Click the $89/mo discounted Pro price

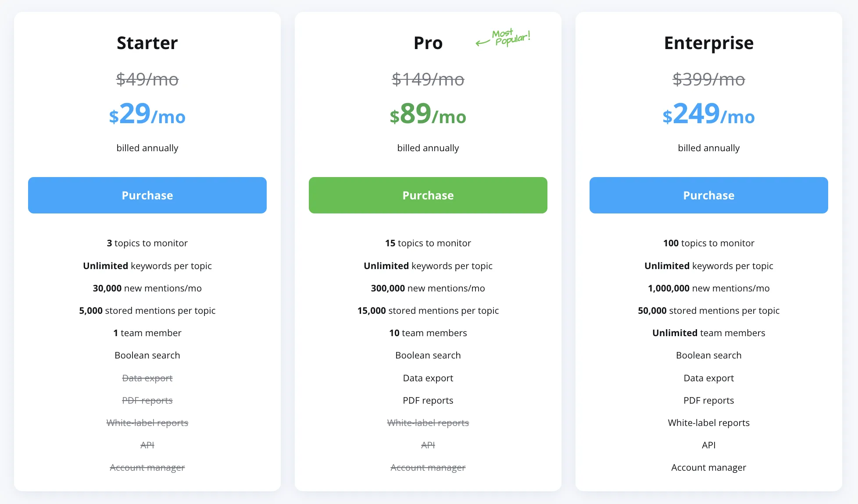click(x=428, y=115)
